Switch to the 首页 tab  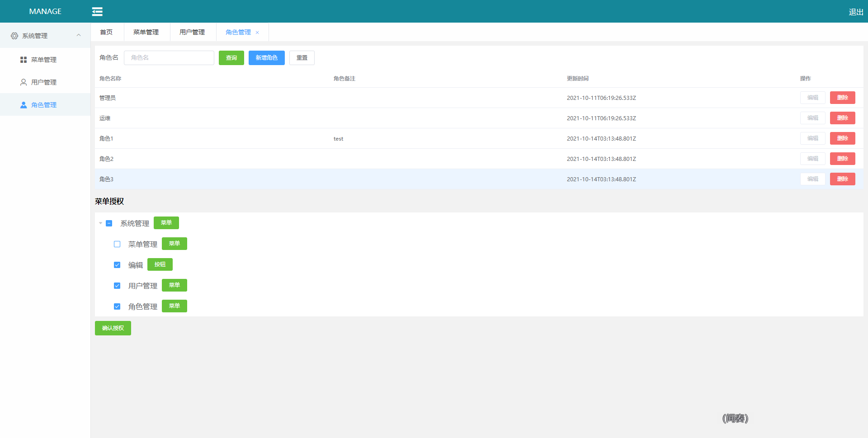(106, 32)
